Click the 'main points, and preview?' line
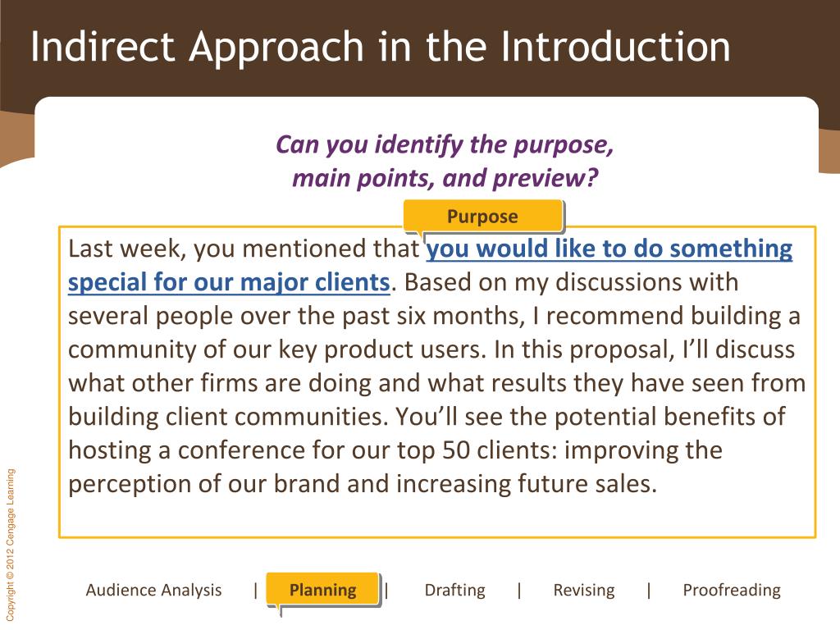This screenshot has width=840, height=630. click(x=445, y=178)
